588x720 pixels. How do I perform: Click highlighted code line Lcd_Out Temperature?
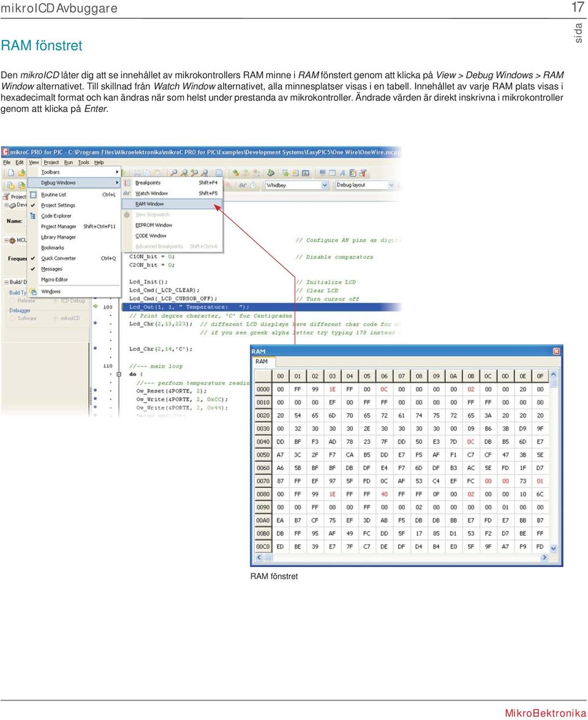[262, 307]
